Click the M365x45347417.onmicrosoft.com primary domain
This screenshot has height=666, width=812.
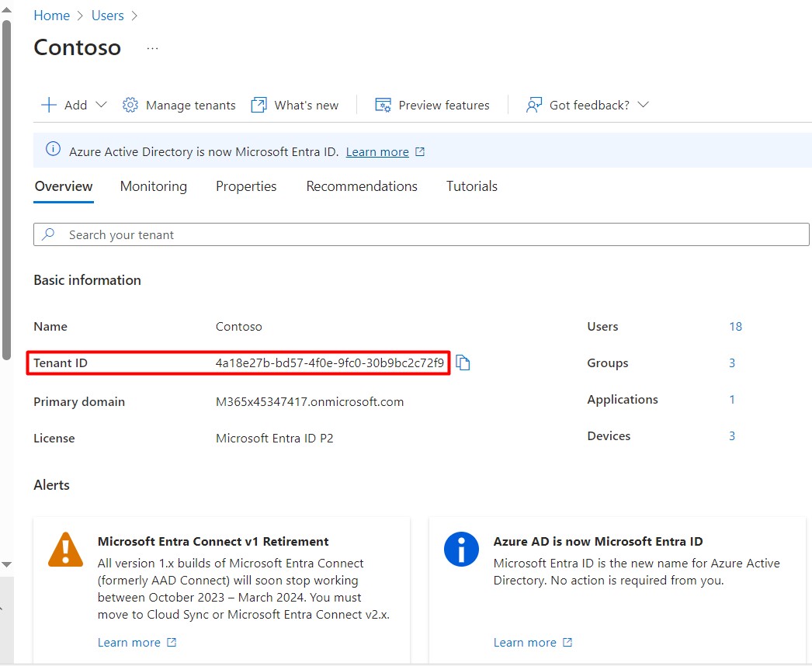click(310, 402)
